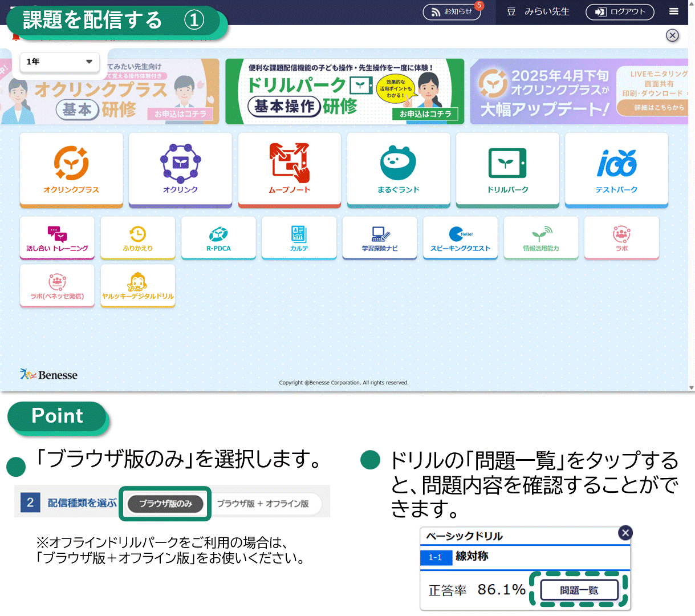Open the まるぐランド tile
Image resolution: width=695 pixels, height=616 pixels.
(398, 169)
